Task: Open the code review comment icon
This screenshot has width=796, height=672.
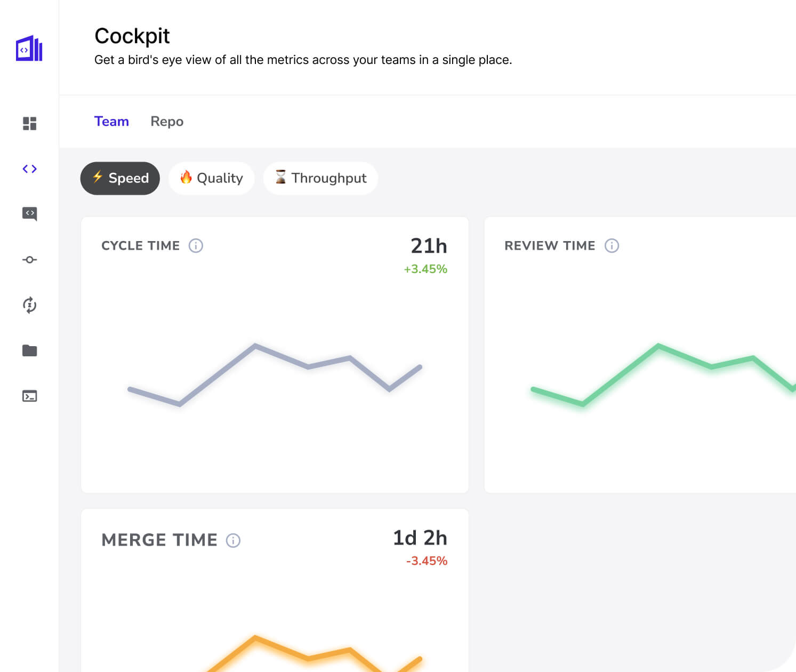Action: click(x=29, y=214)
